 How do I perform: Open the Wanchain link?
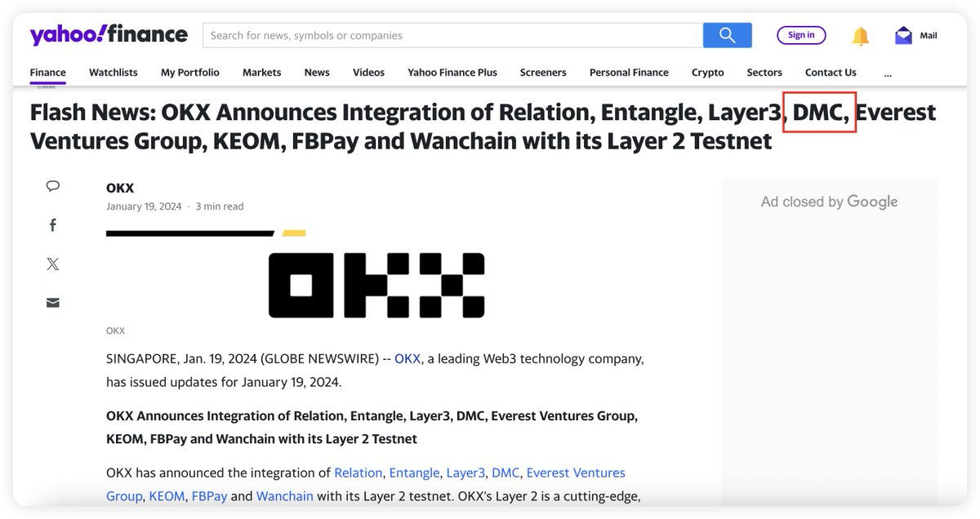click(285, 495)
